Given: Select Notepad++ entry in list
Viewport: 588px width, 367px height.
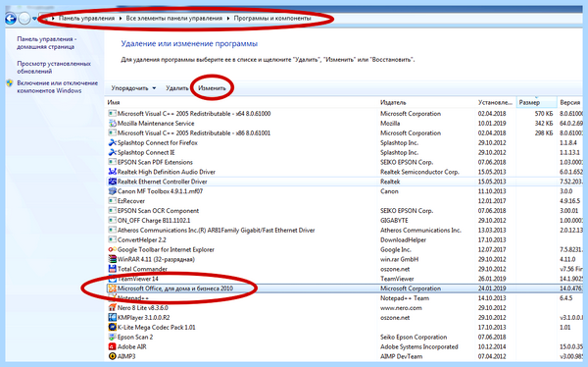Looking at the screenshot, I should point(345,298).
